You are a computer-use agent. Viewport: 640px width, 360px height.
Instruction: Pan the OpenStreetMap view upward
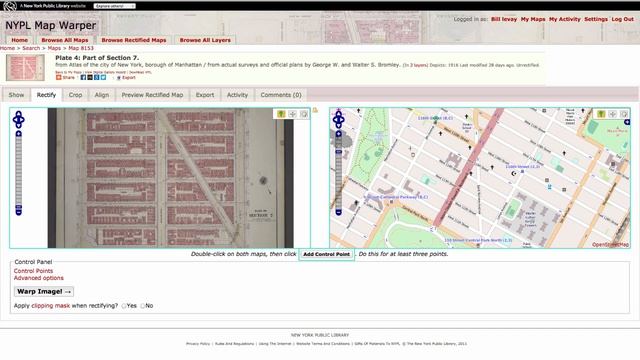[x=338, y=114]
